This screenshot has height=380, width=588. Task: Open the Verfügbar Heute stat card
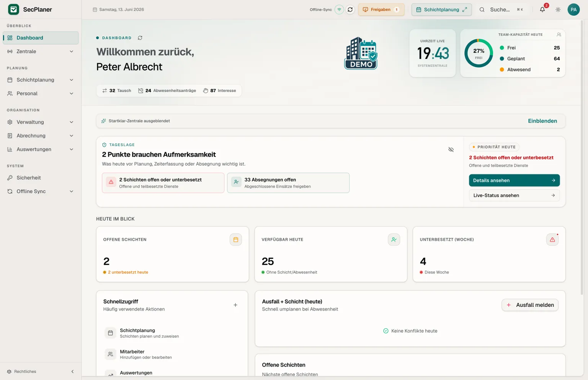coord(331,254)
